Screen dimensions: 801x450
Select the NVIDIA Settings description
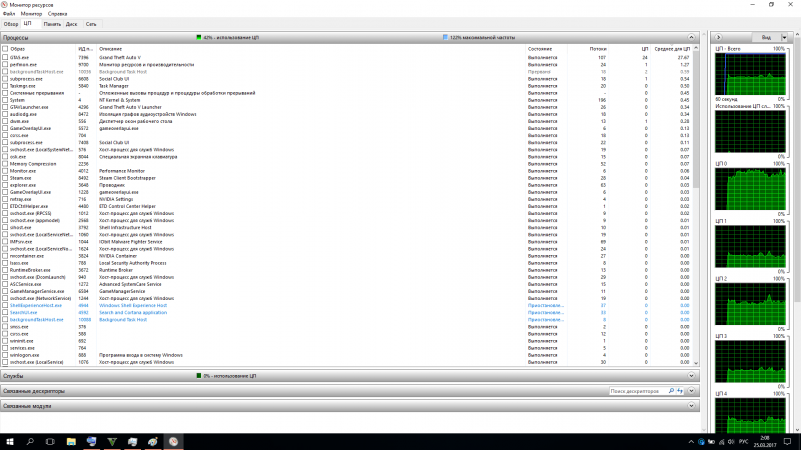point(116,199)
